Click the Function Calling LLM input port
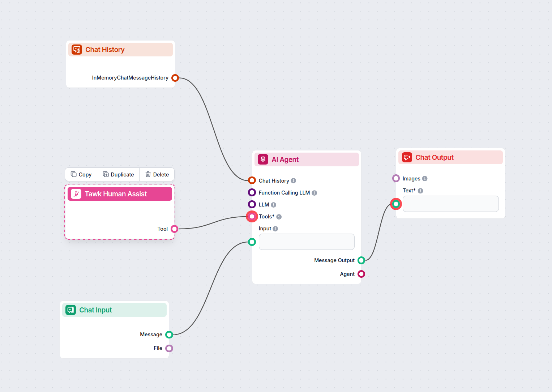552x392 pixels. (x=252, y=193)
